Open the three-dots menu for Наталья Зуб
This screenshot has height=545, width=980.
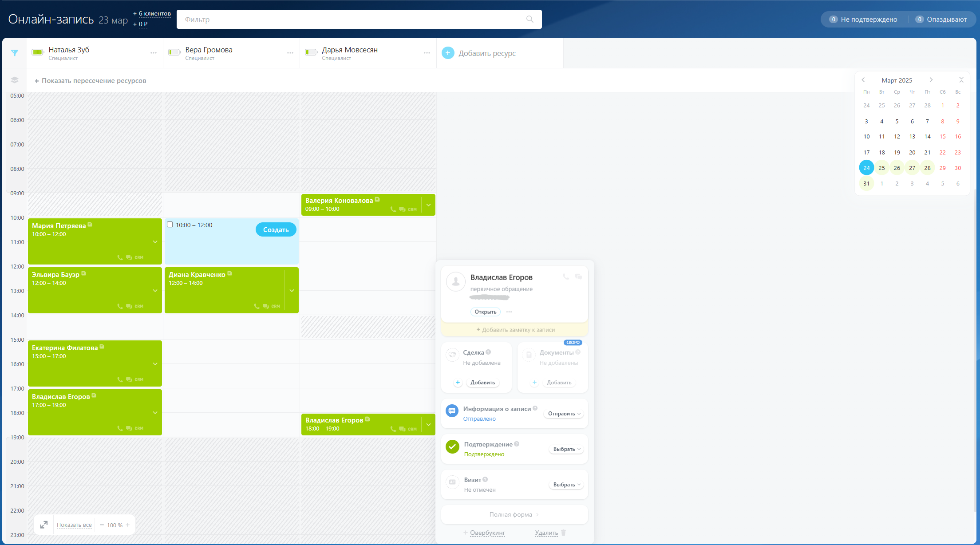[154, 53]
